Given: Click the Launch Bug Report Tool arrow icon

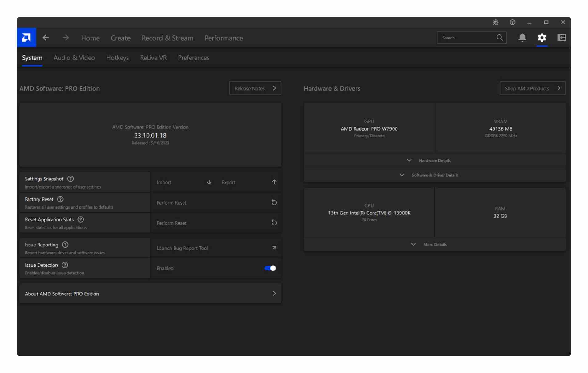Looking at the screenshot, I should tap(274, 248).
